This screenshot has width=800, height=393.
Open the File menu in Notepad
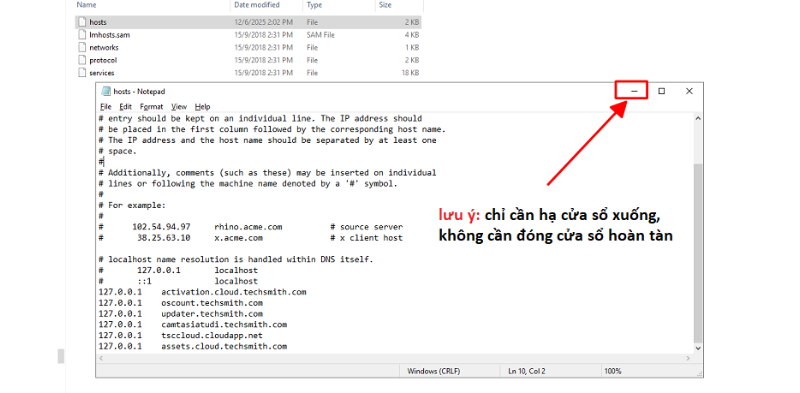pos(106,107)
